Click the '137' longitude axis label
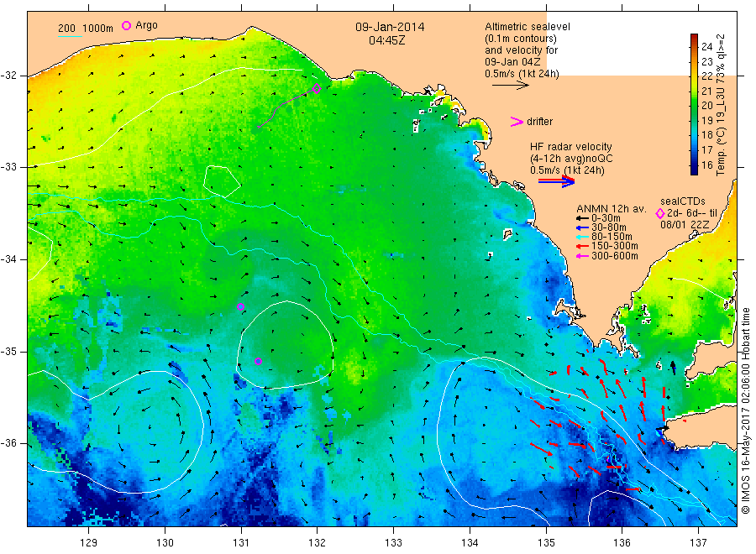The image size is (756, 554). 699,542
